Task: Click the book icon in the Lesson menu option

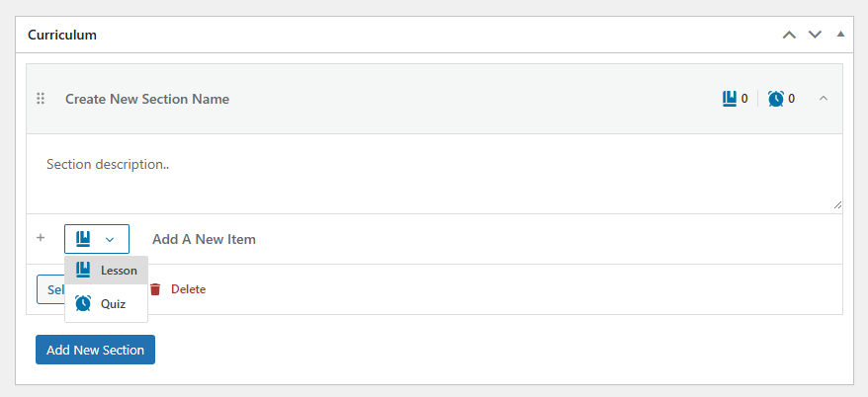Action: tap(83, 270)
